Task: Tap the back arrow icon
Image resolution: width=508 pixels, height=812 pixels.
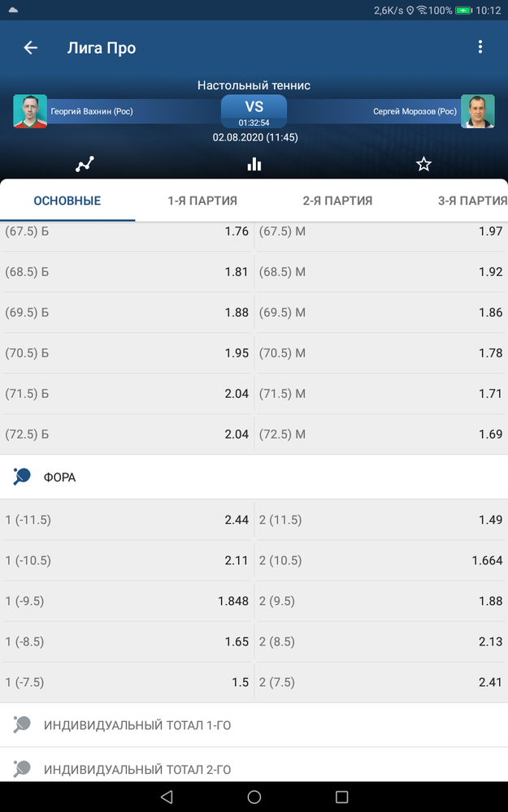Action: [31, 48]
